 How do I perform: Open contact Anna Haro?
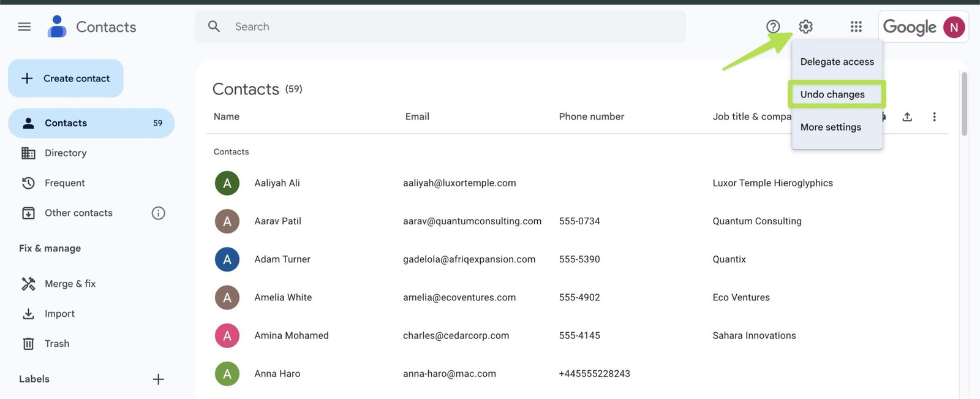coord(277,373)
